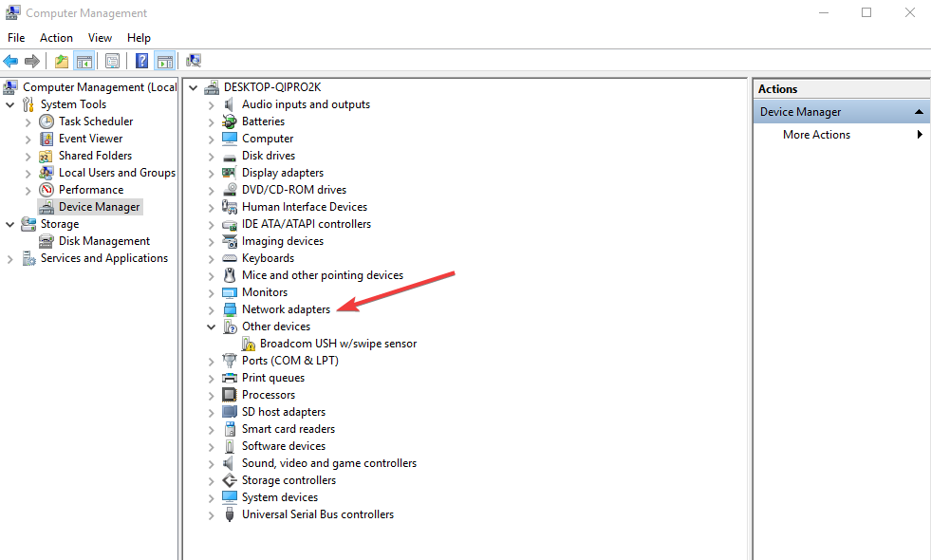The width and height of the screenshot is (931, 560).
Task: Click the Performance icon in left pane
Action: (47, 190)
